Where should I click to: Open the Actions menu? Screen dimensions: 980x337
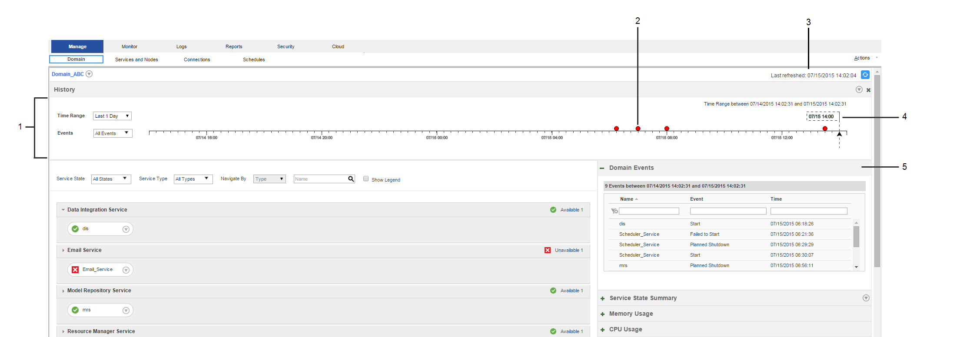tap(862, 58)
